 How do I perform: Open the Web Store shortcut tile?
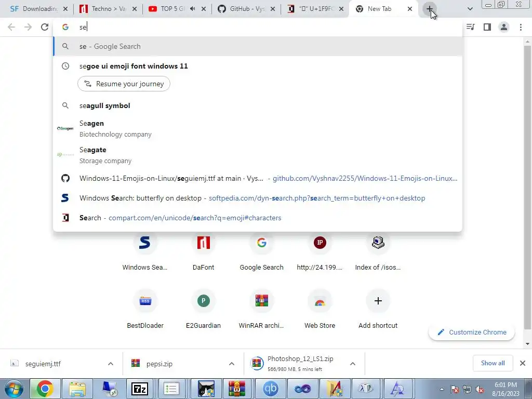coord(320,310)
